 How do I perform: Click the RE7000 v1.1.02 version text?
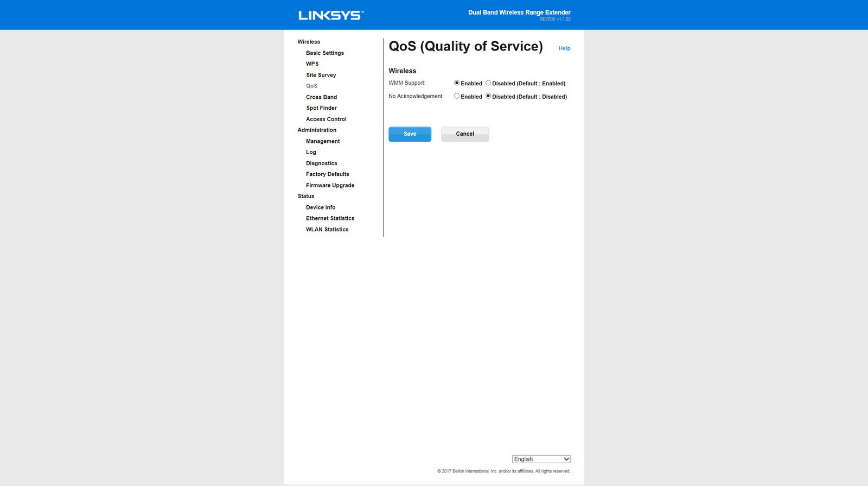tap(555, 20)
